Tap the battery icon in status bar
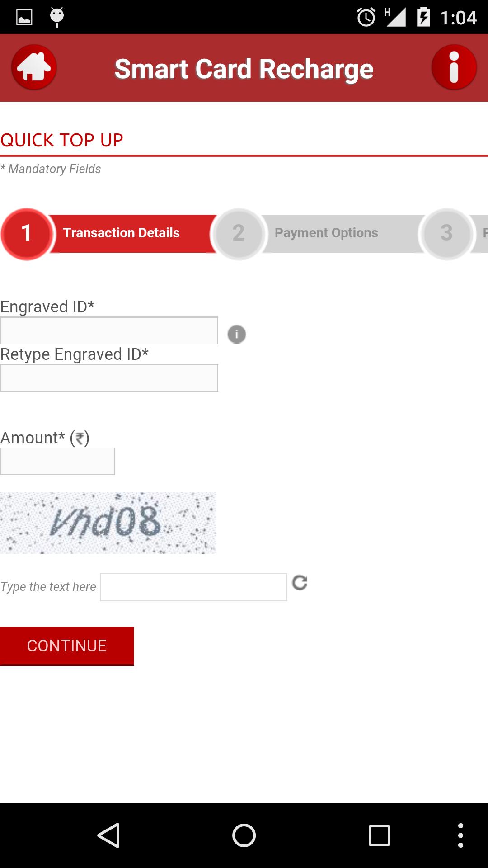Viewport: 488px width, 868px height. click(x=423, y=18)
